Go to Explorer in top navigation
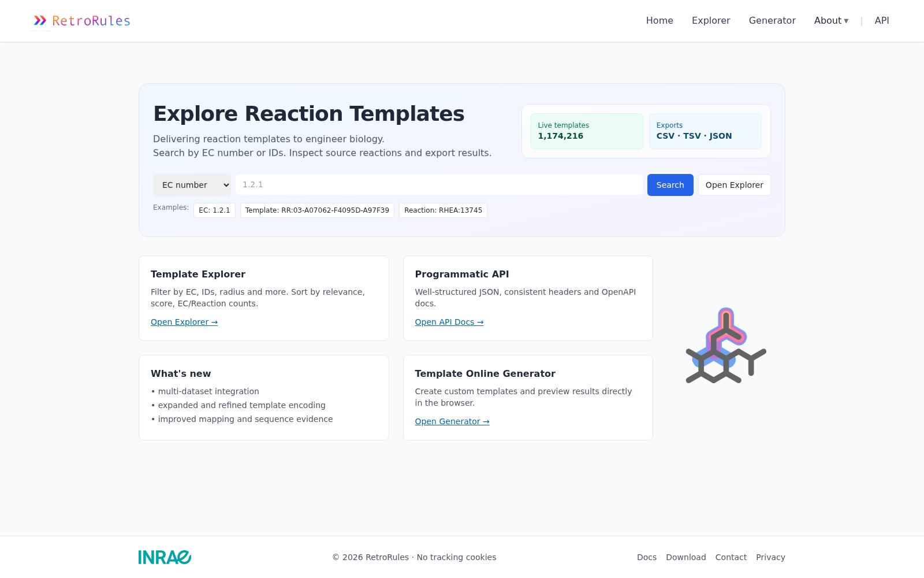Viewport: 924px width, 578px height. 711,21
